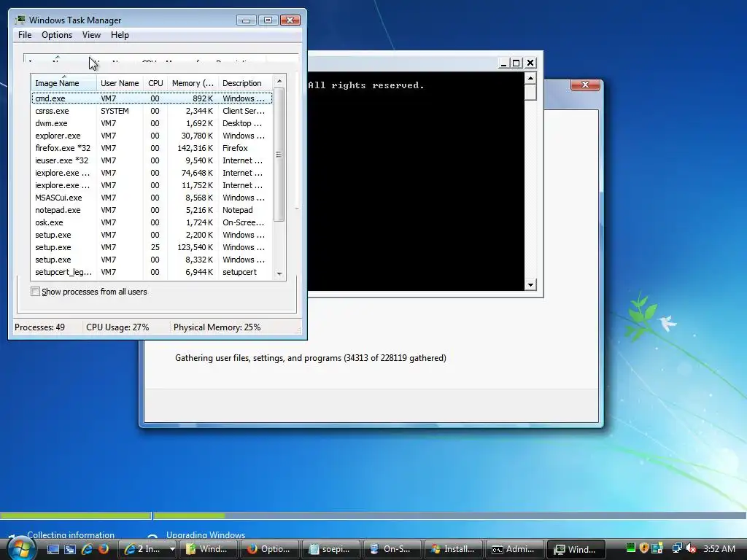The height and width of the screenshot is (560, 747).
Task: Sort processes by the Description column header
Action: pyautogui.click(x=245, y=83)
